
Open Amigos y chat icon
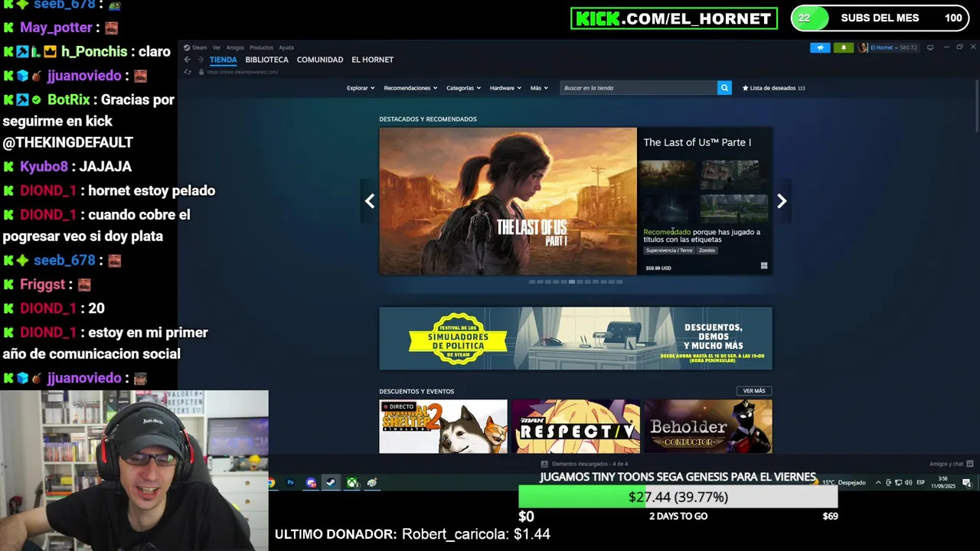[970, 464]
